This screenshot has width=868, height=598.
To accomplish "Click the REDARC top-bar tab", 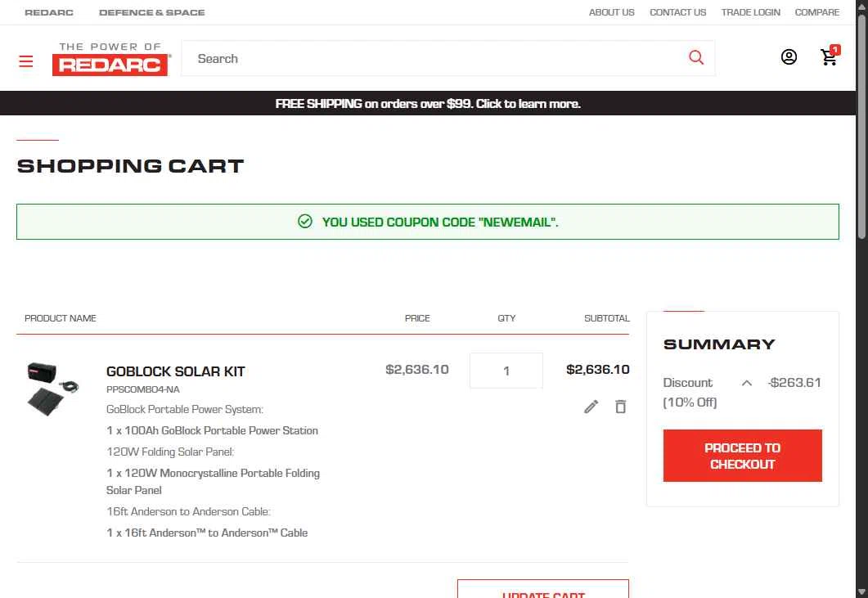I will tap(49, 12).
